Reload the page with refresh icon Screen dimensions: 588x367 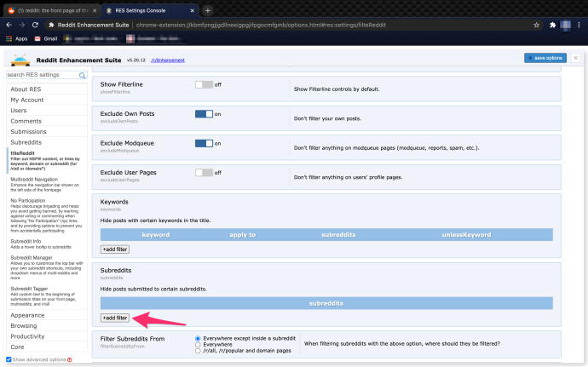(x=35, y=25)
